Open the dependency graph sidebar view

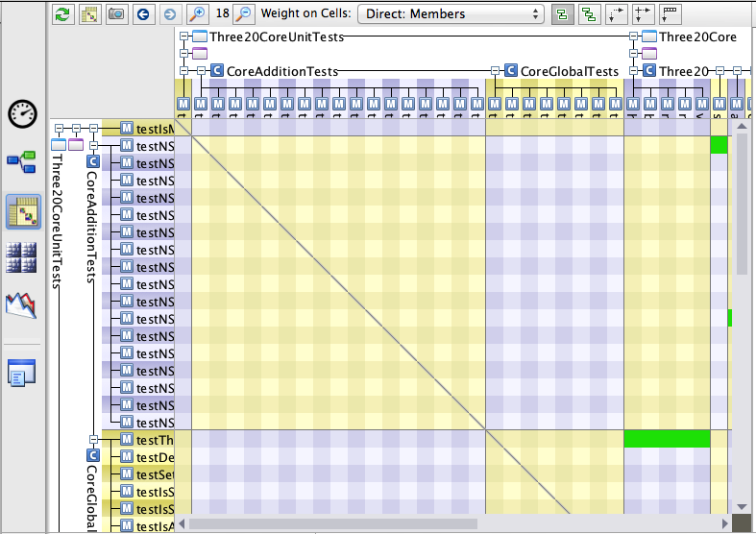click(x=22, y=161)
